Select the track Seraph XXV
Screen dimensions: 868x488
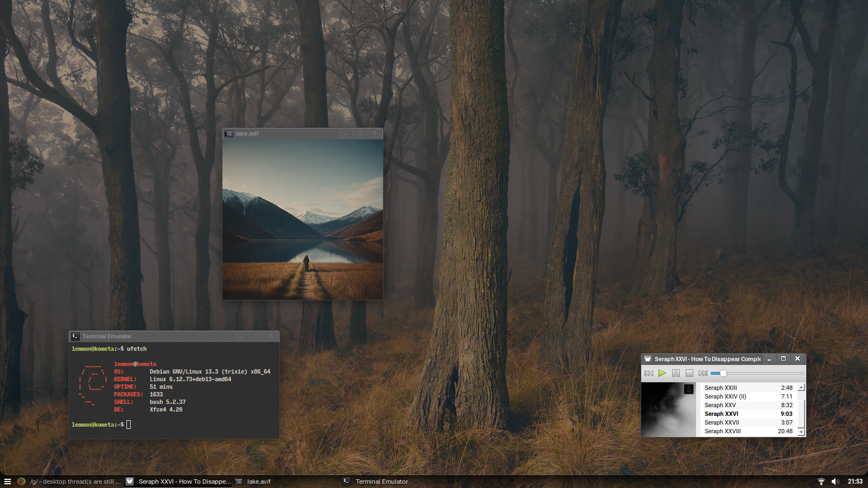click(749, 405)
